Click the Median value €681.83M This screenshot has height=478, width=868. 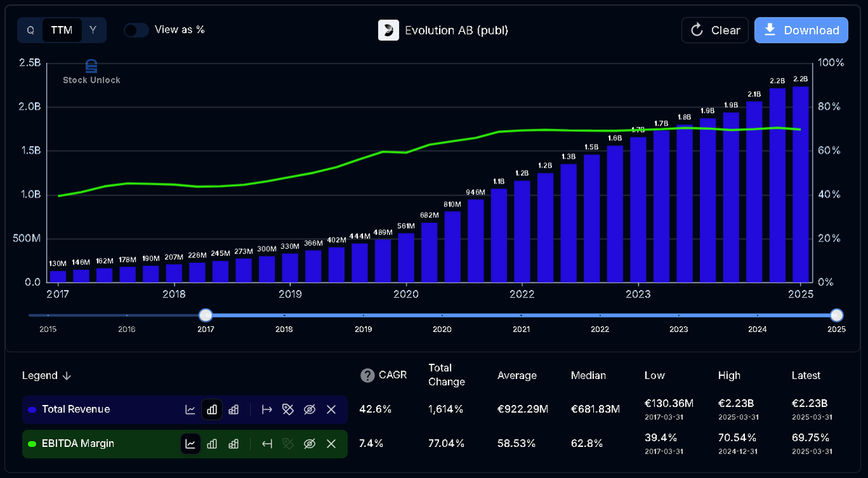coord(595,409)
